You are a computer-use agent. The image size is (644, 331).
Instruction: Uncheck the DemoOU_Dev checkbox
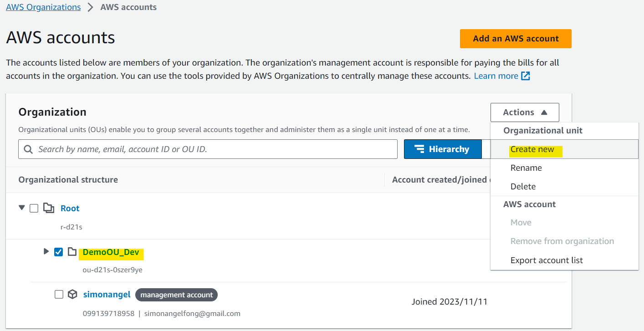(59, 252)
